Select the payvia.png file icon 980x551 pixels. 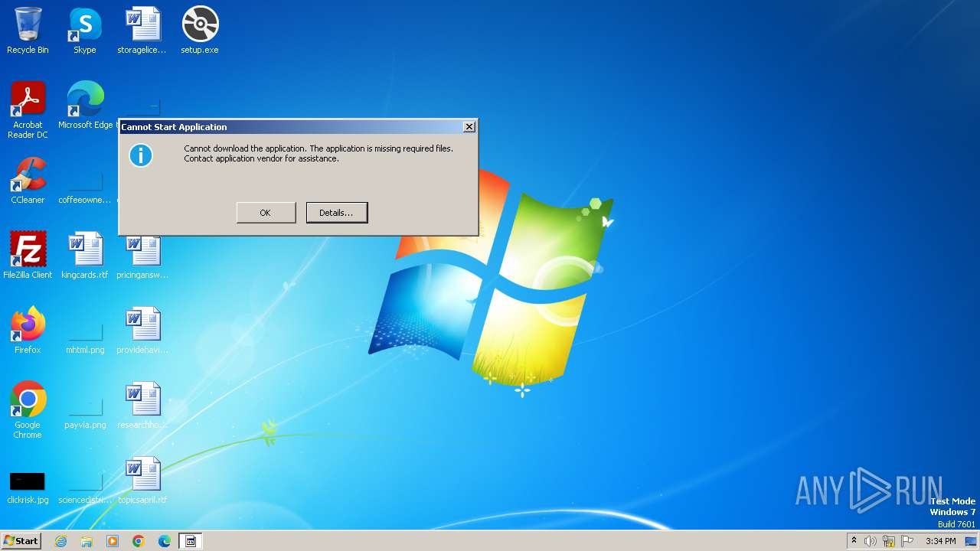(x=85, y=412)
